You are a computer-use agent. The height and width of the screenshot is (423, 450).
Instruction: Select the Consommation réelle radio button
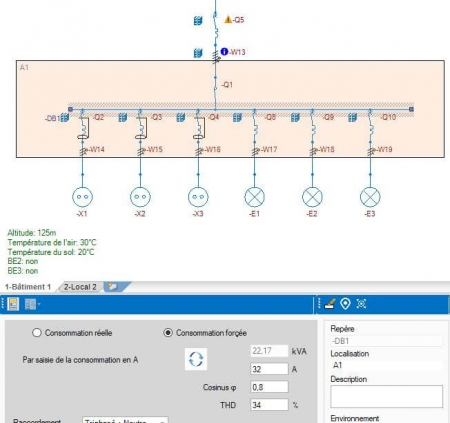pyautogui.click(x=37, y=333)
